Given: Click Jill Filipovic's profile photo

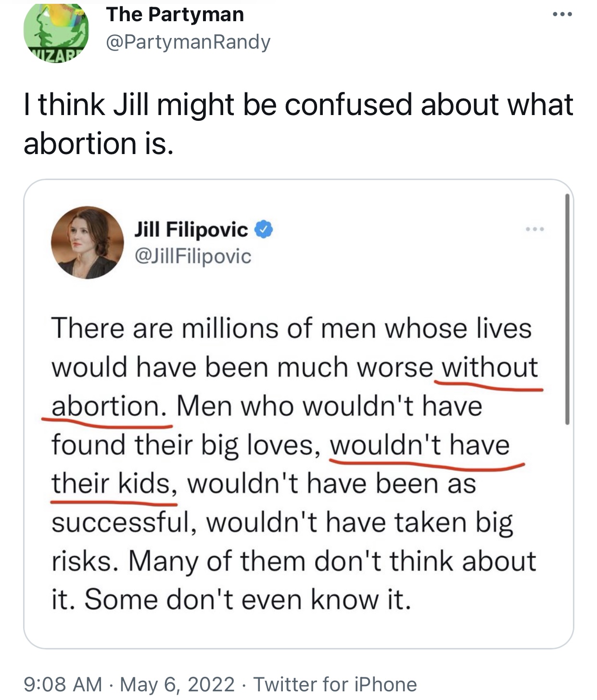Looking at the screenshot, I should 87,242.
